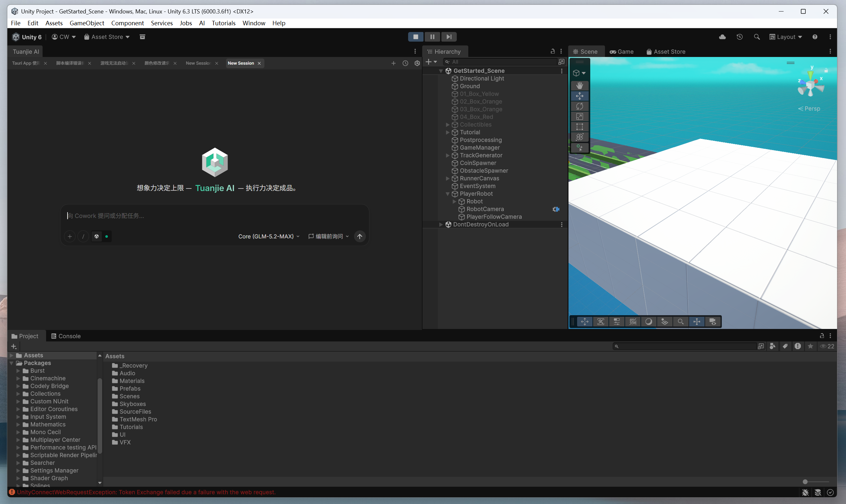Toggle debugger bug icon in status bar
The width and height of the screenshot is (846, 504).
(805, 492)
